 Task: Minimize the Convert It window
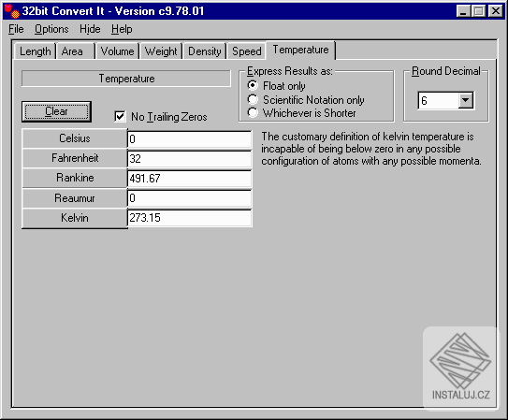464,11
